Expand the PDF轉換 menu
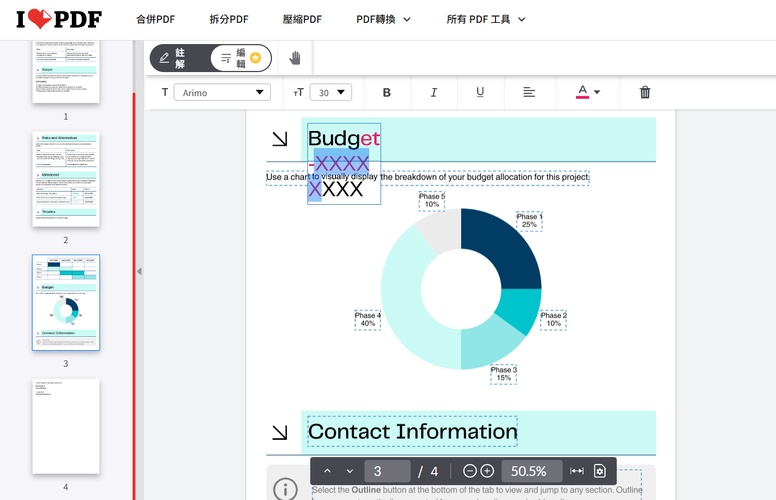 [383, 19]
